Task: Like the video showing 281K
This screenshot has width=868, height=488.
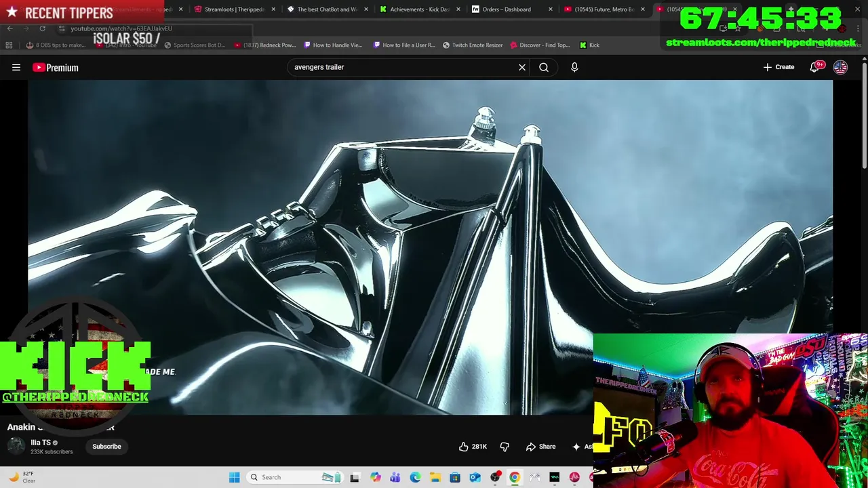Action: pos(473,447)
